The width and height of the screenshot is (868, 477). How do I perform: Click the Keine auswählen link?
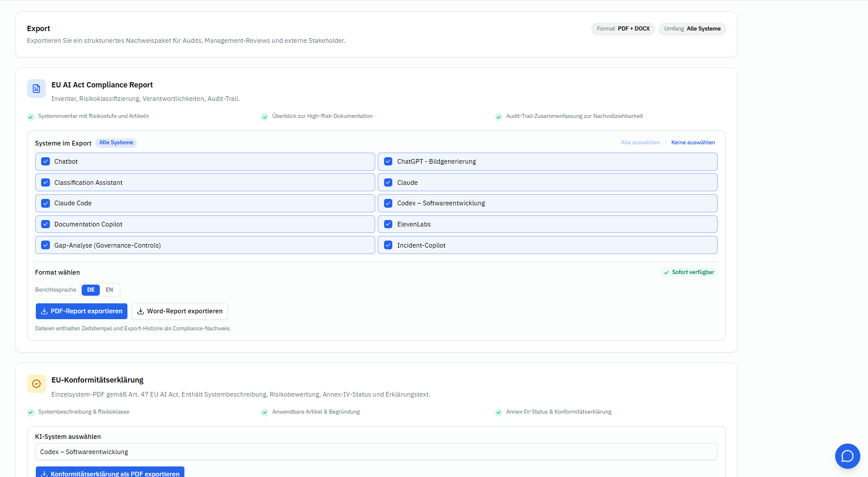pos(693,143)
